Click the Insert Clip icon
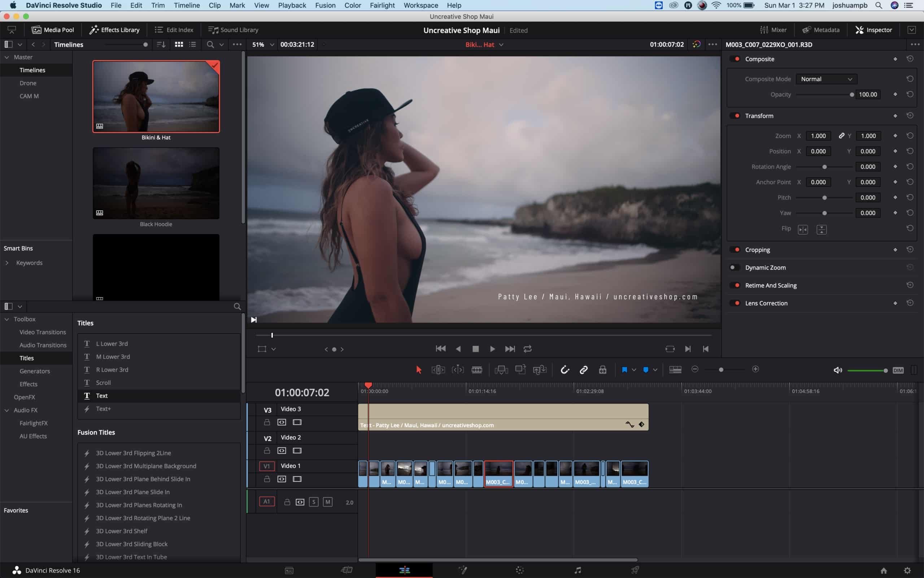924x578 pixels. [x=501, y=370]
